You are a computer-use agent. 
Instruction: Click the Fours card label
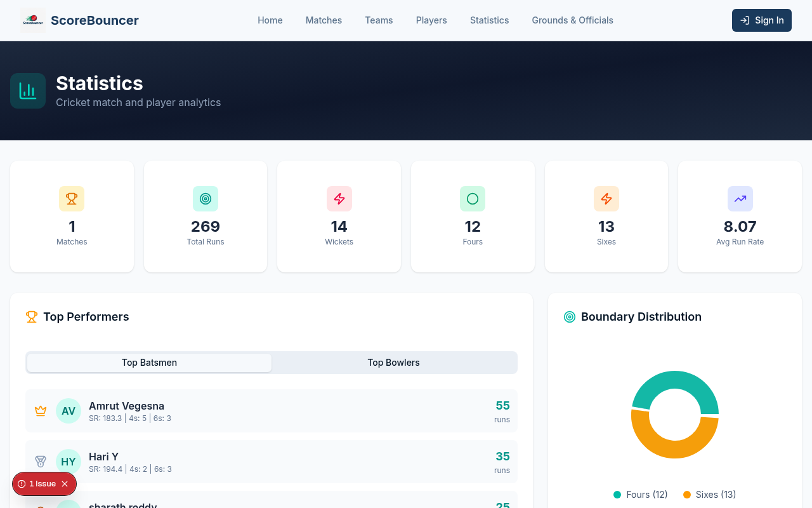click(473, 242)
